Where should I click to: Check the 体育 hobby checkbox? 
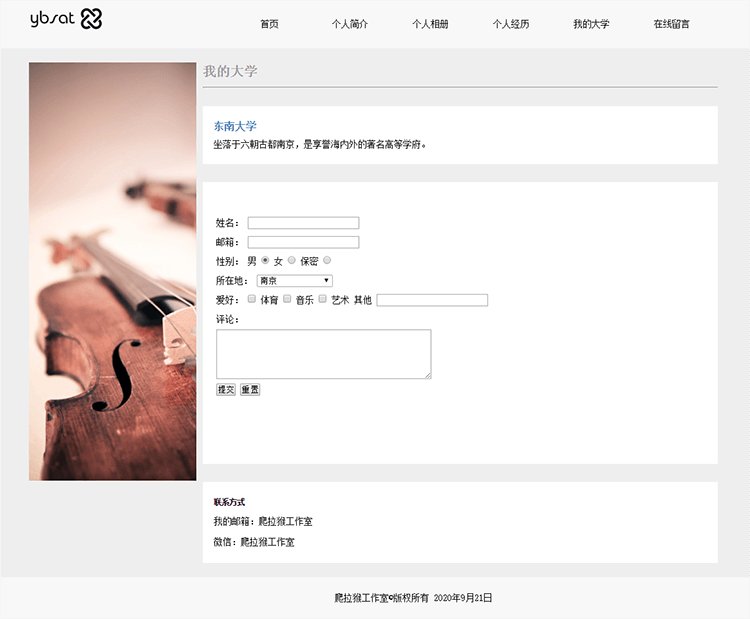click(x=252, y=299)
